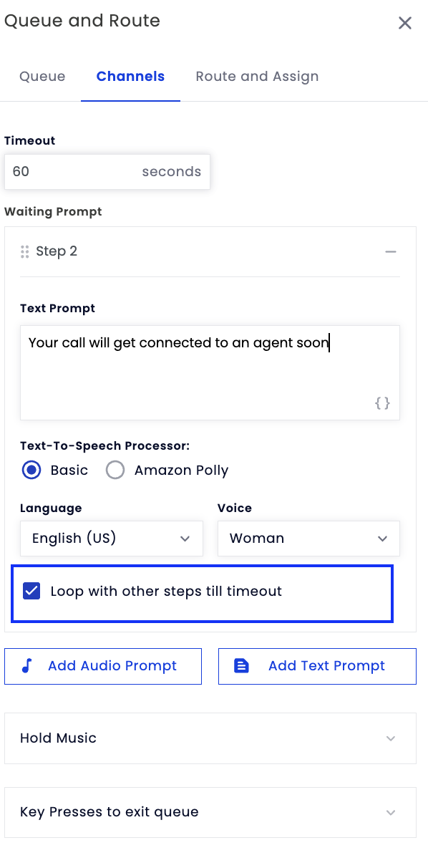Click the Add Audio Prompt button
This screenshot has width=428, height=868.
click(103, 666)
